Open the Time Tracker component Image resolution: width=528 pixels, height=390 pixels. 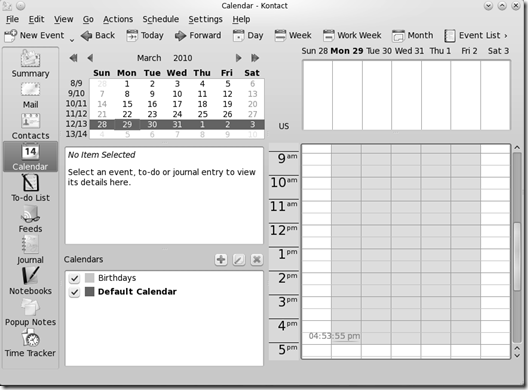(30, 343)
